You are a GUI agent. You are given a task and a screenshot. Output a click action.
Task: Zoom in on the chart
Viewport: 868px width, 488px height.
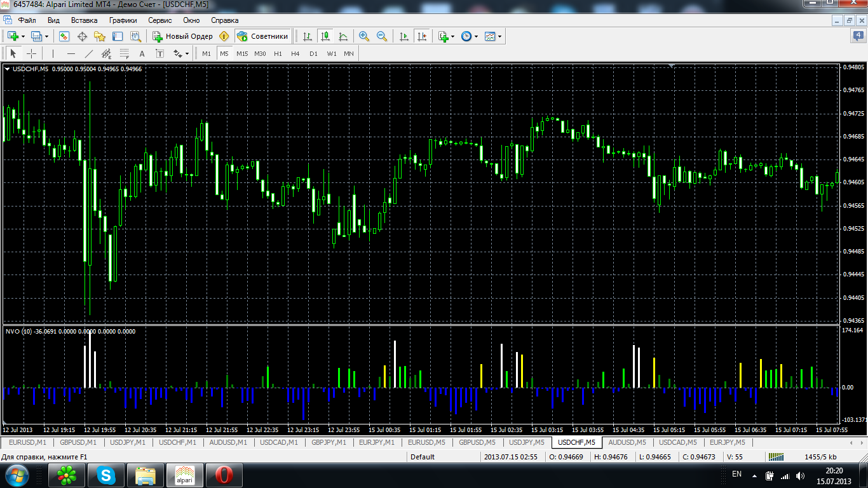[364, 36]
